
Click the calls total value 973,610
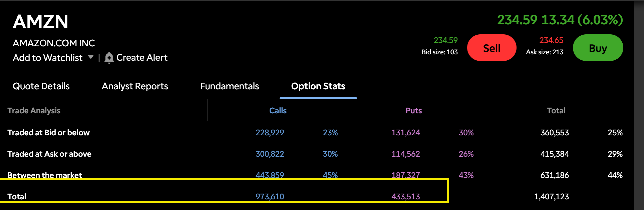[x=270, y=197]
